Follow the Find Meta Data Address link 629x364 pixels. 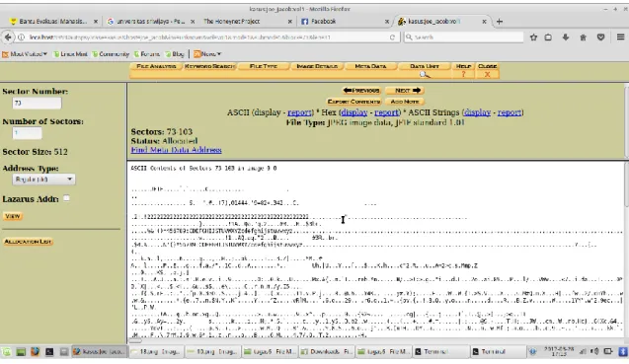click(x=176, y=150)
